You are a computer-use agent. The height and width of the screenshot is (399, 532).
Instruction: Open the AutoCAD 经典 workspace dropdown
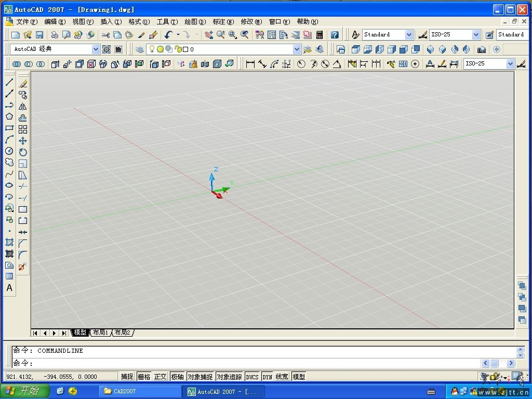[96, 49]
